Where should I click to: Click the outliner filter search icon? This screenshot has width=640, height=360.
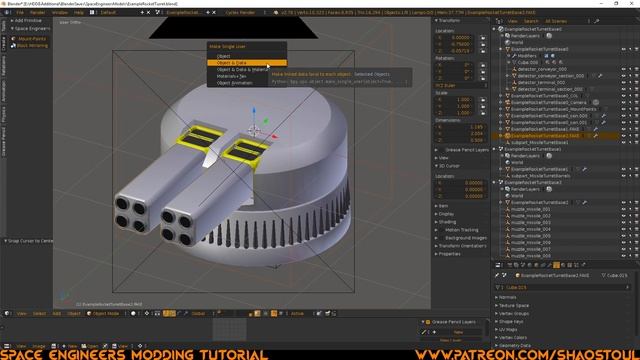pyautogui.click(x=597, y=21)
